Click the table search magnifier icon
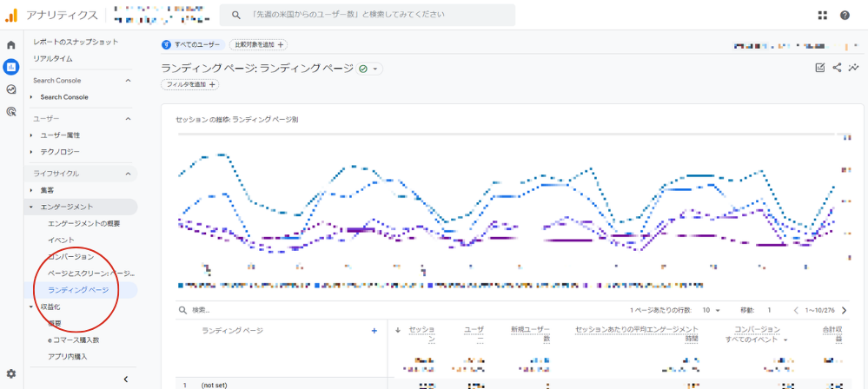Screen dimensions: 868x389 [x=182, y=311]
